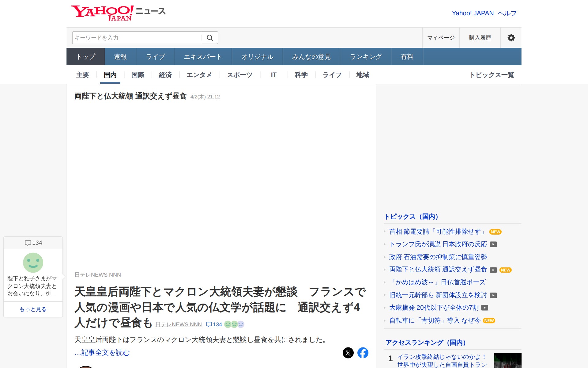This screenshot has height=368, width=588.
Task: Expand article with …記事全文を読む
Action: point(102,353)
